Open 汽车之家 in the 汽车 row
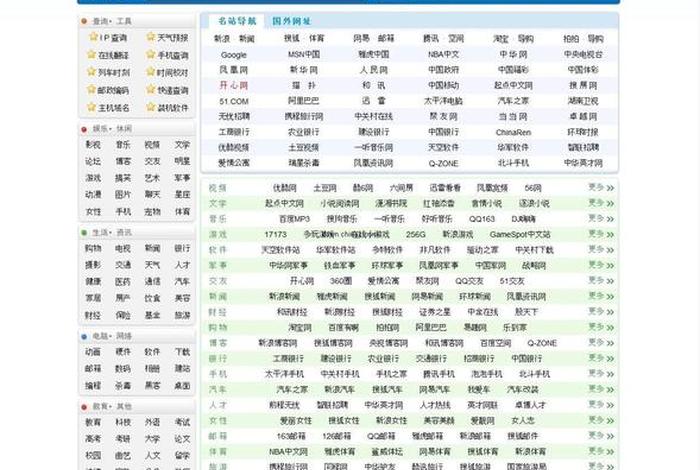700x470 pixels. [x=292, y=389]
